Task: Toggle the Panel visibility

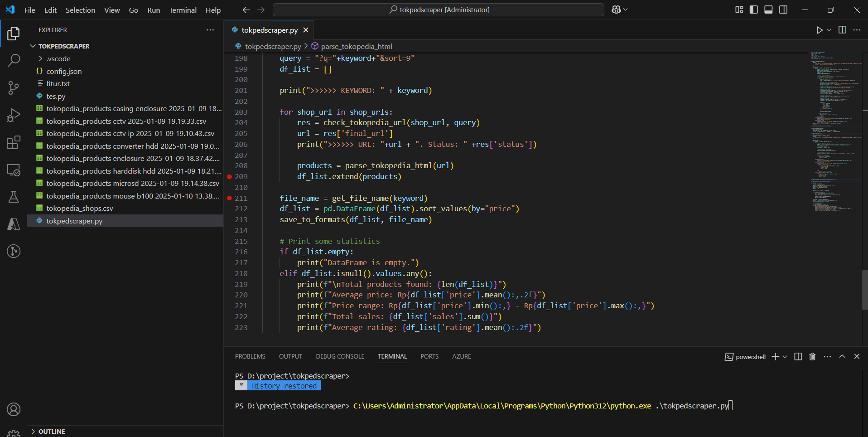Action: (x=768, y=9)
